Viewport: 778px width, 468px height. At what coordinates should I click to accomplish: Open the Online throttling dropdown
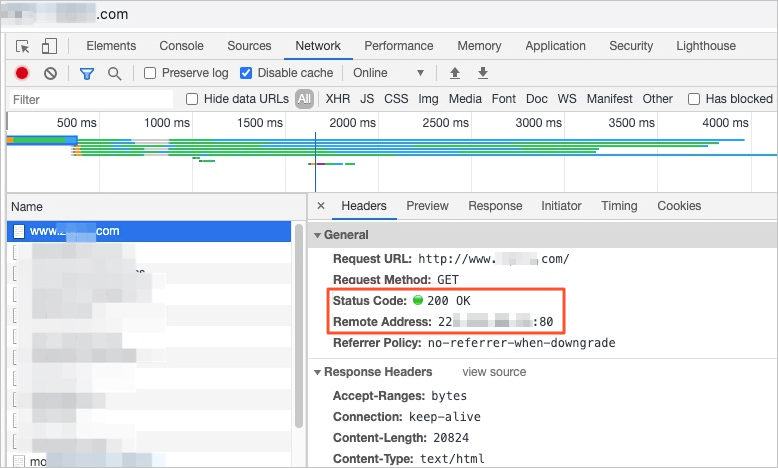389,73
